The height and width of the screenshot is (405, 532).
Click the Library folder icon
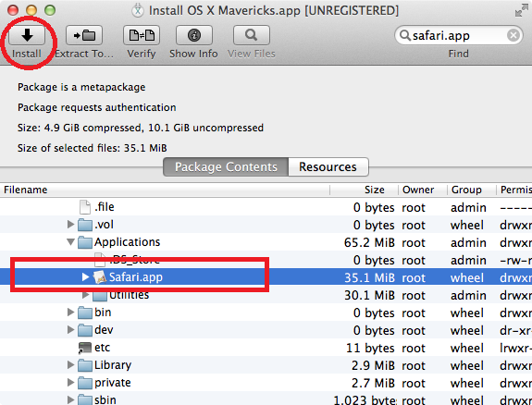85,365
